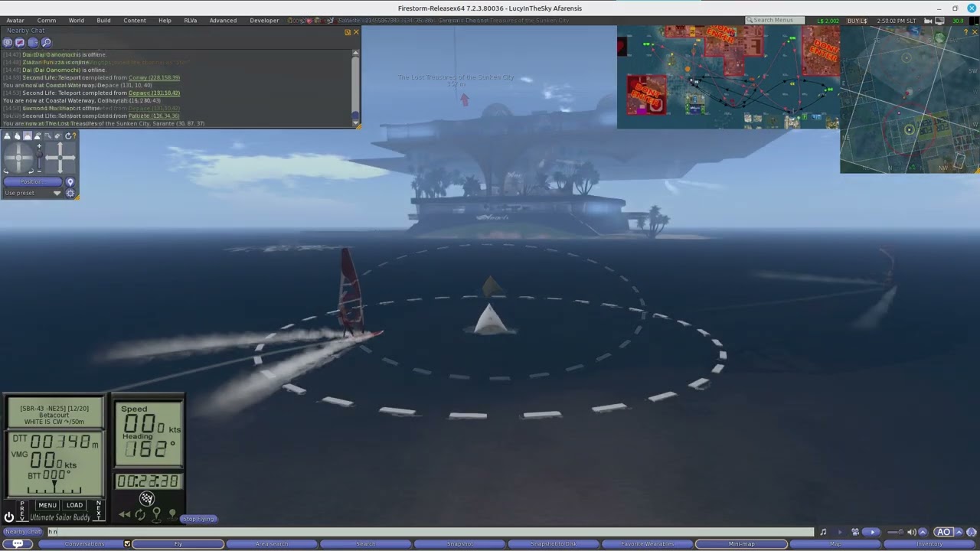This screenshot has height=551, width=980.
Task: Click the checkered race flag icon
Action: (x=146, y=499)
